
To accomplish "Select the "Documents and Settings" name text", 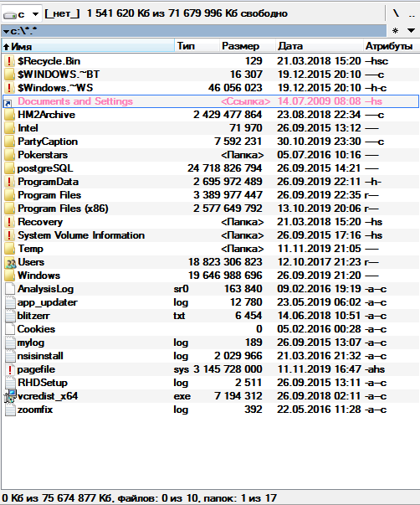I will pyautogui.click(x=75, y=101).
